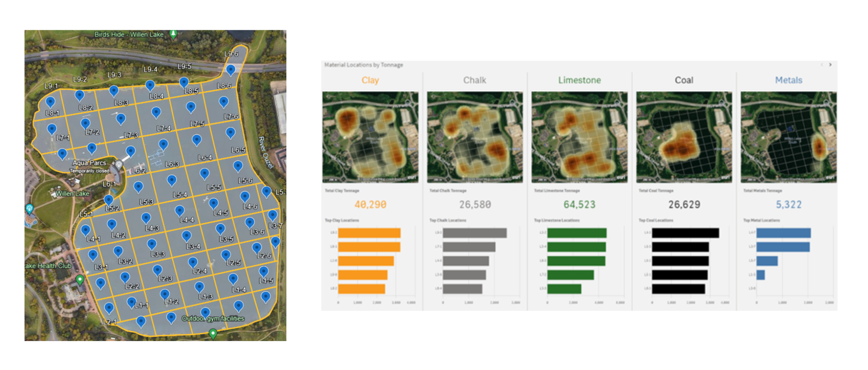Go to the next dashboard page arrow
868x370 pixels.
click(x=830, y=65)
